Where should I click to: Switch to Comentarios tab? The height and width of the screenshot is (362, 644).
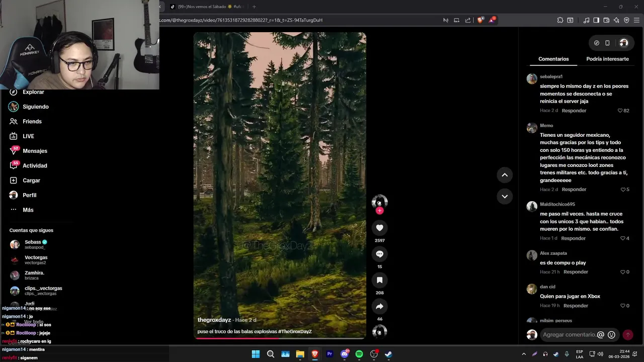pyautogui.click(x=553, y=59)
